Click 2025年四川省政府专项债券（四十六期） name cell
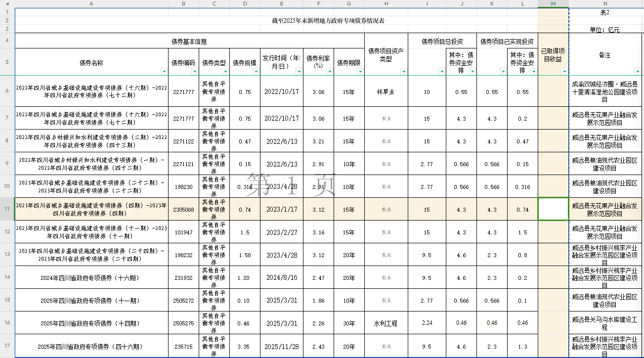 (91, 346)
